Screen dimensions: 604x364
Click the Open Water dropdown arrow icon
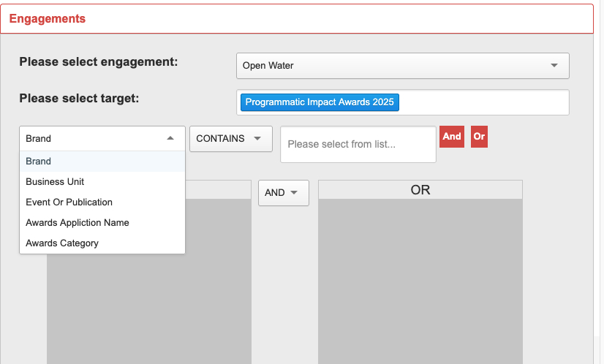click(x=554, y=66)
